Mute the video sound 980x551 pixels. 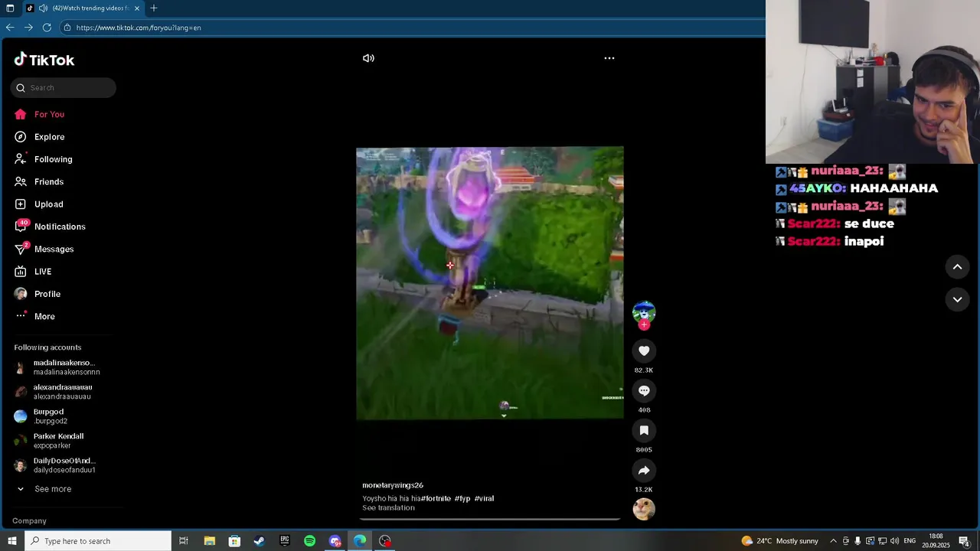click(x=368, y=58)
